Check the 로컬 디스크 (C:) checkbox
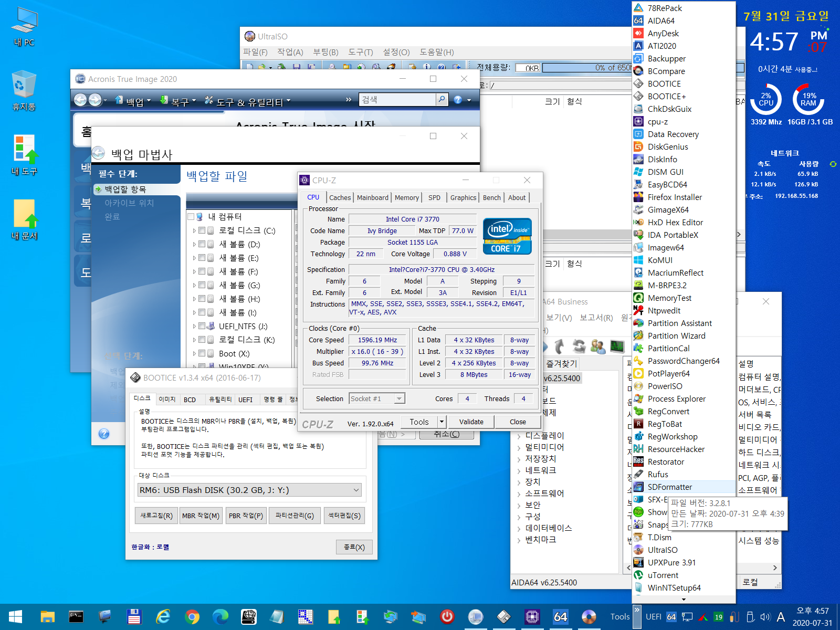Image resolution: width=840 pixels, height=630 pixels. click(x=202, y=230)
